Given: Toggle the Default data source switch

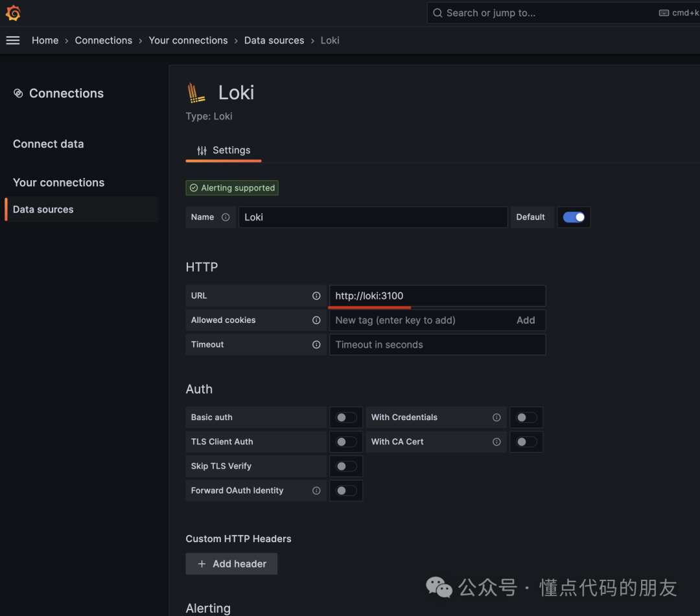Looking at the screenshot, I should (x=574, y=217).
